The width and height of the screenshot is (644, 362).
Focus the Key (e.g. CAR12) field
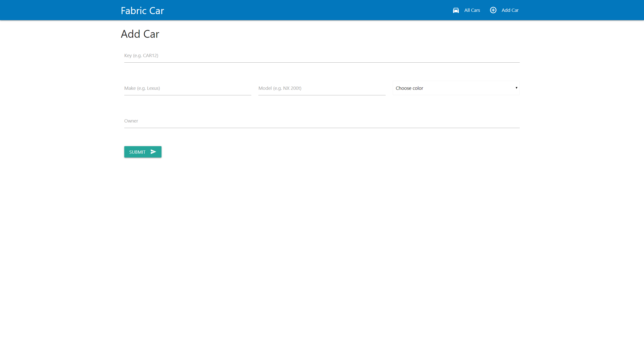coord(321,56)
